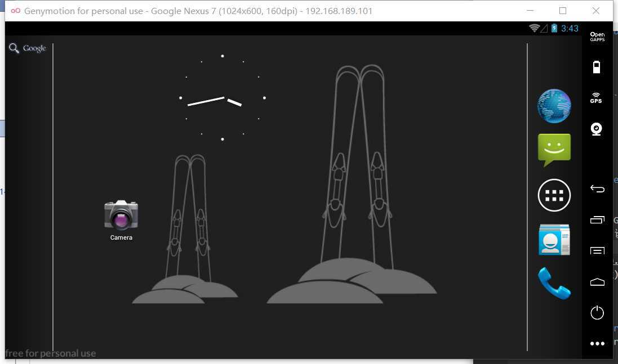The height and width of the screenshot is (364, 618).
Task: Click Genymotion Power button
Action: pyautogui.click(x=597, y=312)
